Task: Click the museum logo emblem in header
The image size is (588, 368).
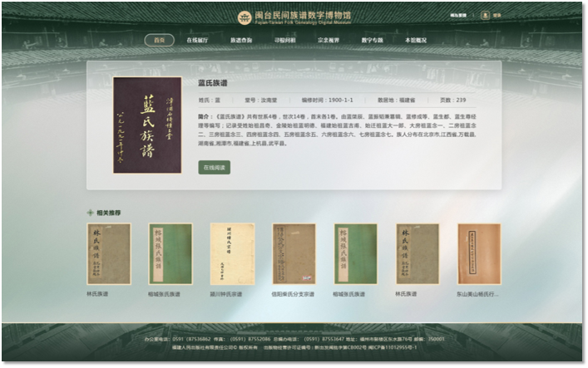Action: coord(245,16)
